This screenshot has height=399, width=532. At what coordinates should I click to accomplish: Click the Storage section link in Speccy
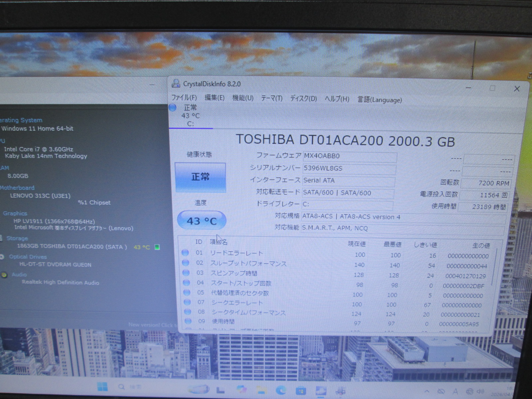pyautogui.click(x=17, y=238)
